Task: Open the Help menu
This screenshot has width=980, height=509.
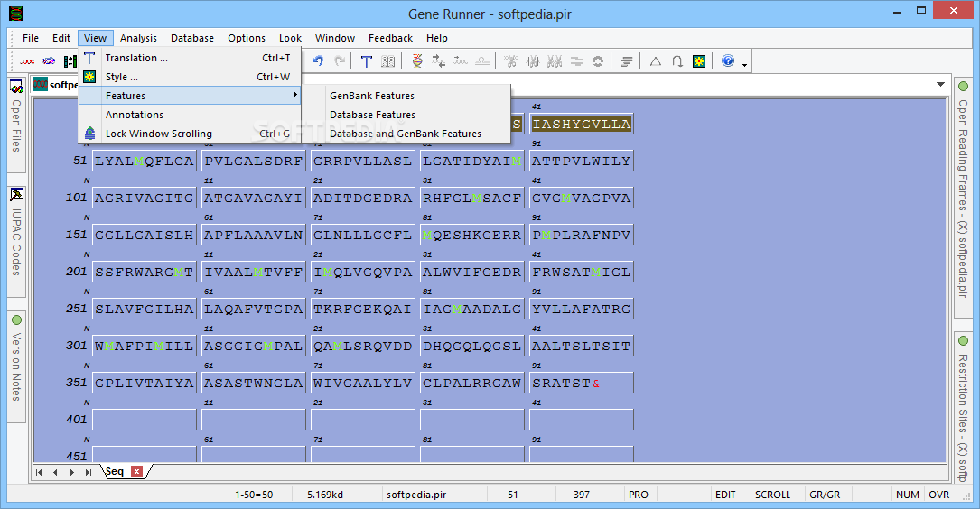Action: [x=437, y=38]
